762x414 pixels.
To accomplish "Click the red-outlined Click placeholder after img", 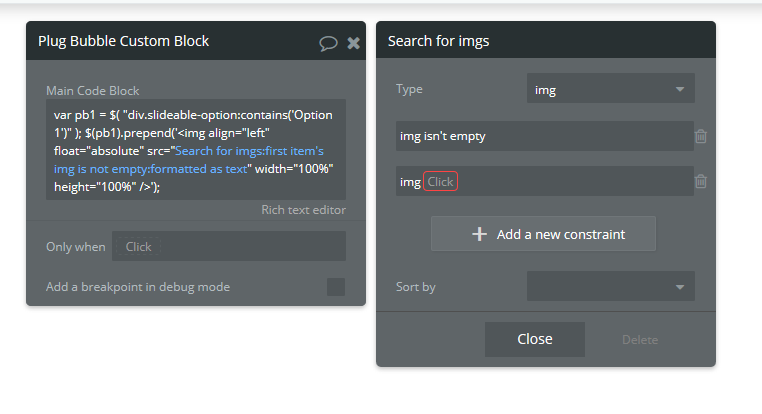I will (440, 181).
